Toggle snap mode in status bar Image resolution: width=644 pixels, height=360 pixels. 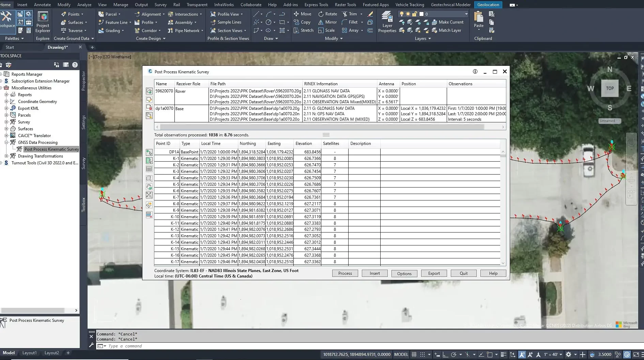pos(423,355)
